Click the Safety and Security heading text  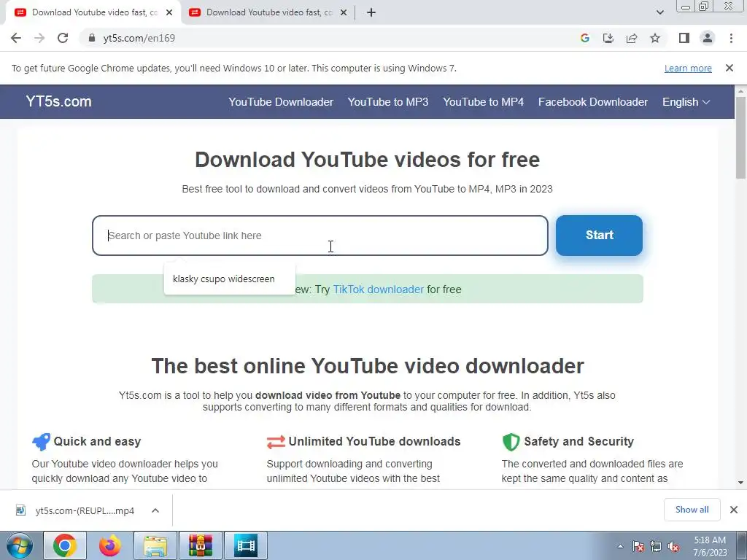(578, 441)
